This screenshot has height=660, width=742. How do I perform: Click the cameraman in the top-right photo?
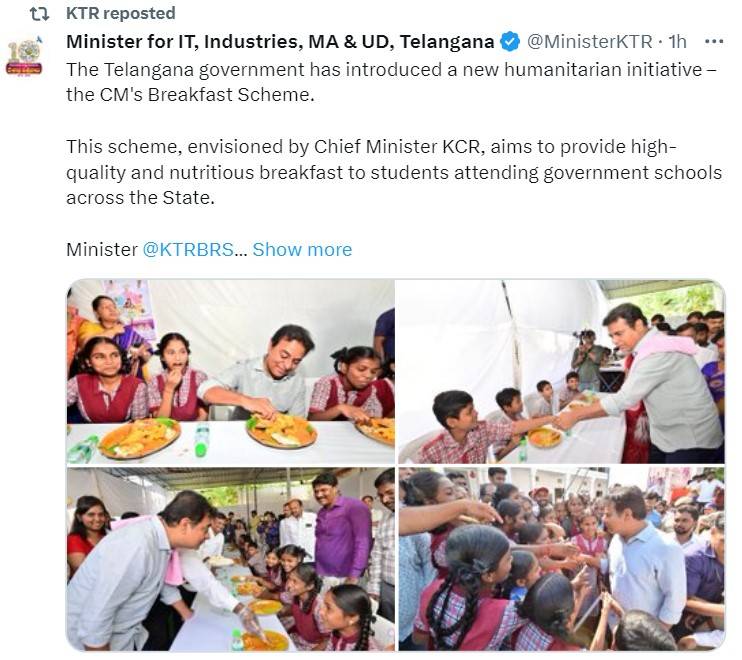click(x=588, y=358)
